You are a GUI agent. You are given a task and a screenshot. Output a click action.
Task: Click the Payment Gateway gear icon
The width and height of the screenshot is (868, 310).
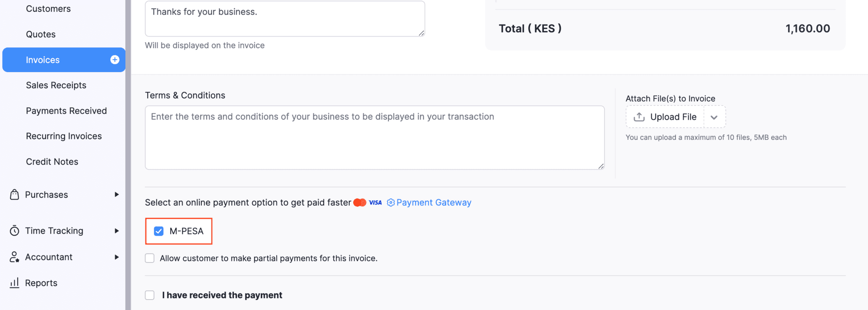click(390, 202)
